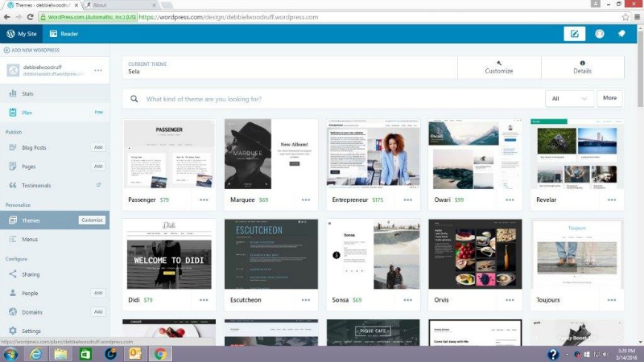Click the theme search magnifier icon

134,99
